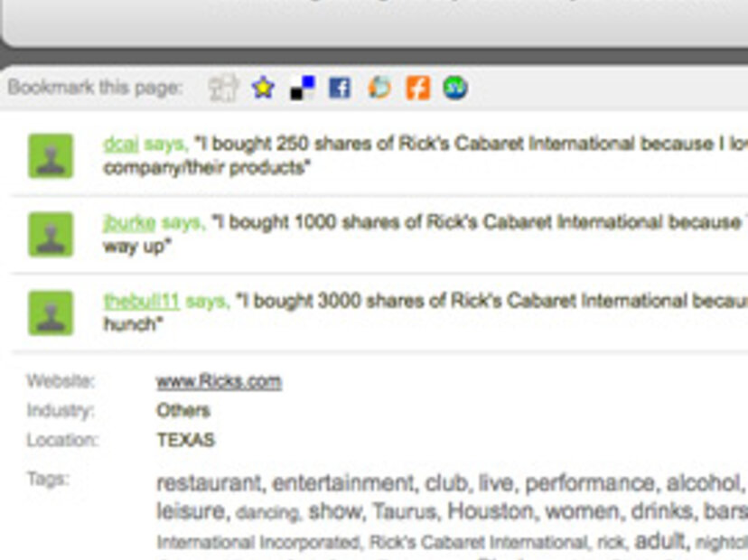748x560 pixels.
Task: Open thebull11 username link
Action: pos(141,301)
